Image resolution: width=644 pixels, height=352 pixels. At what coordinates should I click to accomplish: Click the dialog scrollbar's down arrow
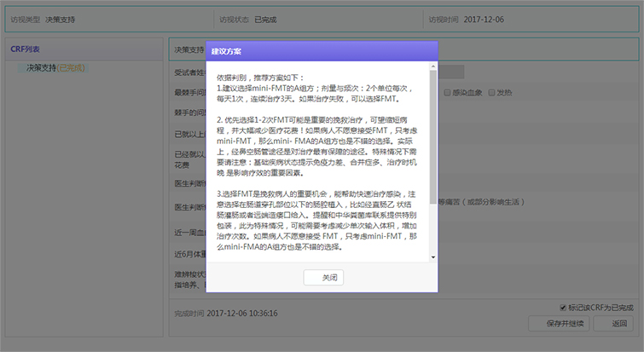(x=432, y=256)
